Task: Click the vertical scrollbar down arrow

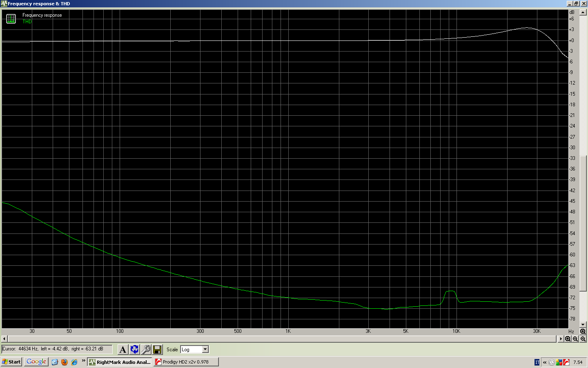Action: pos(583,325)
